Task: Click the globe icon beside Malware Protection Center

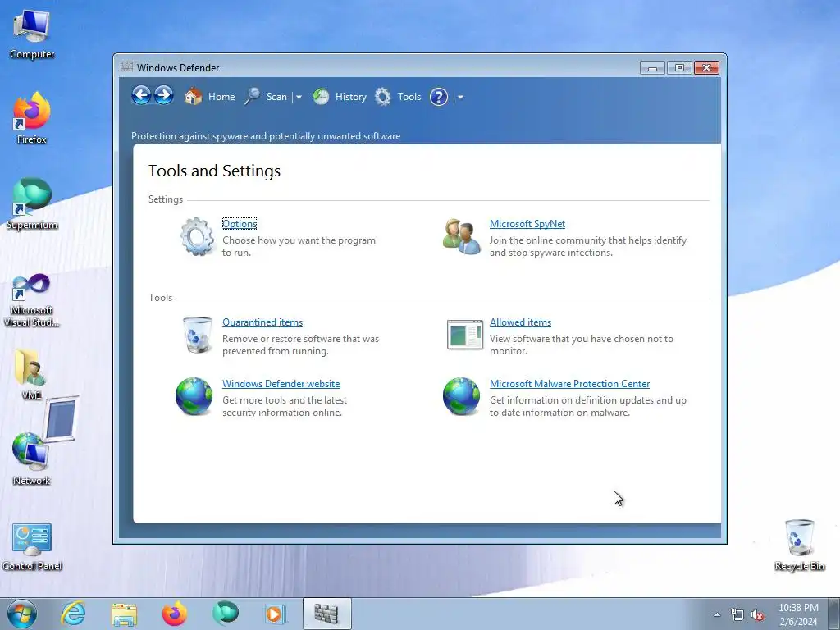Action: point(461,396)
